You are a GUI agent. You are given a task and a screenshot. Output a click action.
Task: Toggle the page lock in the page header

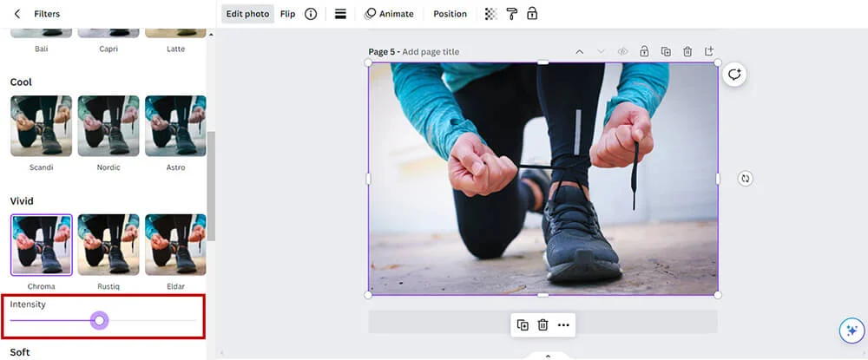click(644, 52)
